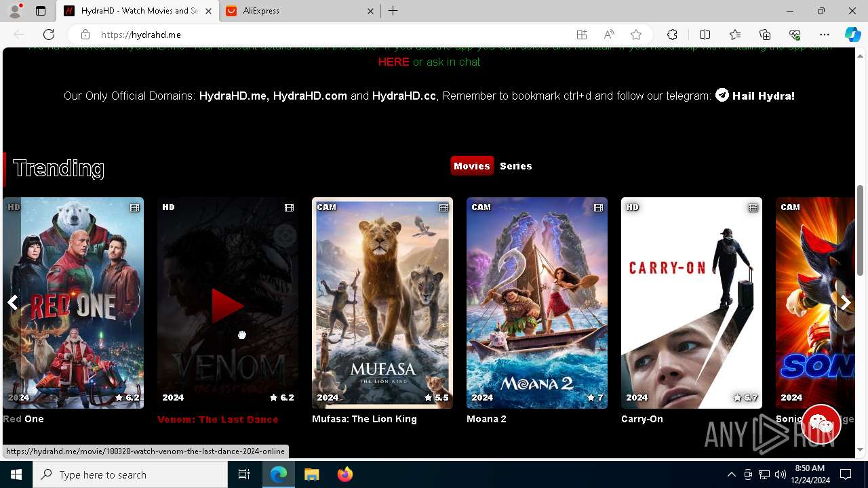Screen dimensions: 868x488
Task: Open the volume speaker tray icon
Action: pyautogui.click(x=780, y=474)
